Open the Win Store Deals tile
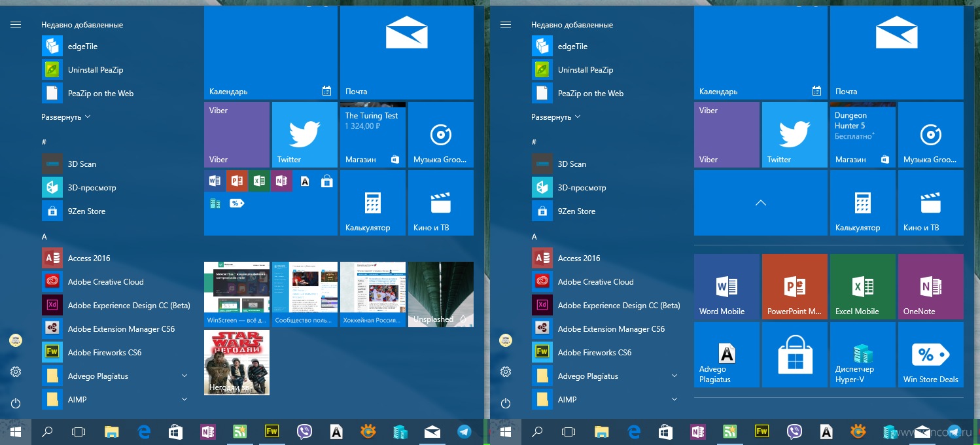 [x=931, y=355]
